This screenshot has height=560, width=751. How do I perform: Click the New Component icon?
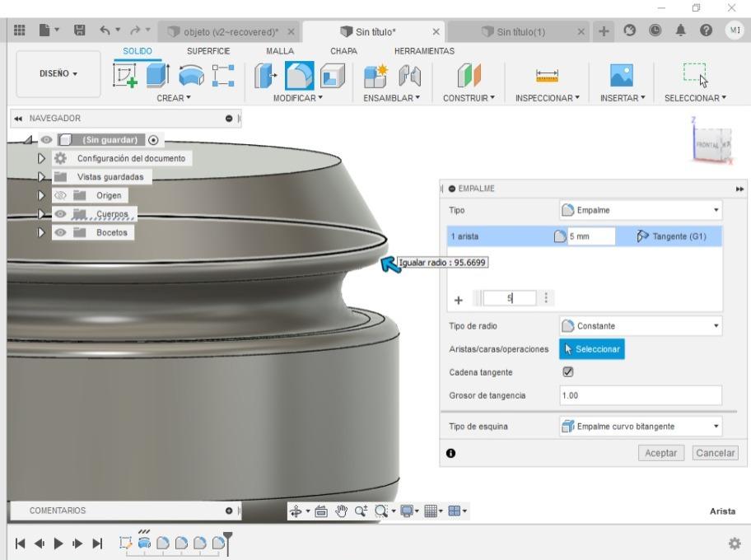pos(375,76)
